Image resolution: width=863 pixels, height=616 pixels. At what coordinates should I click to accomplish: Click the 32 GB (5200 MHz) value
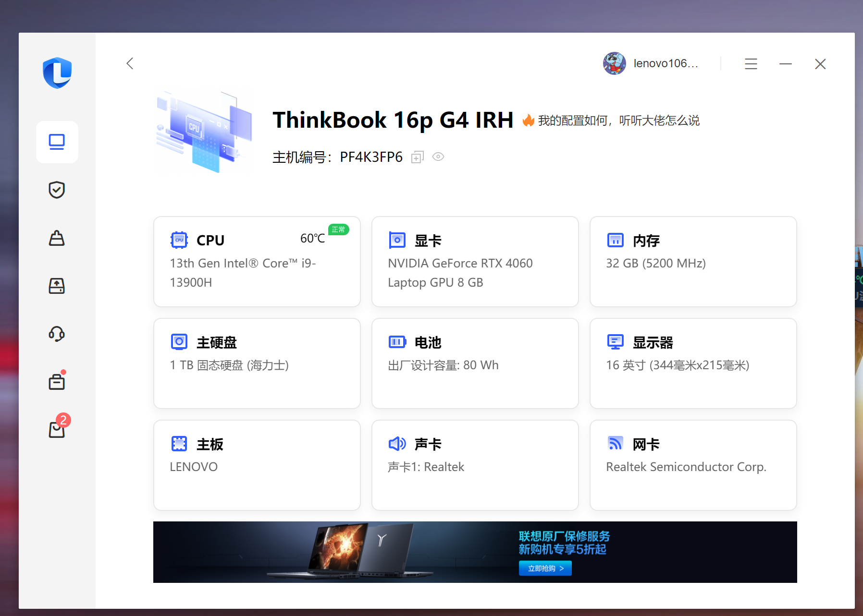(x=656, y=263)
